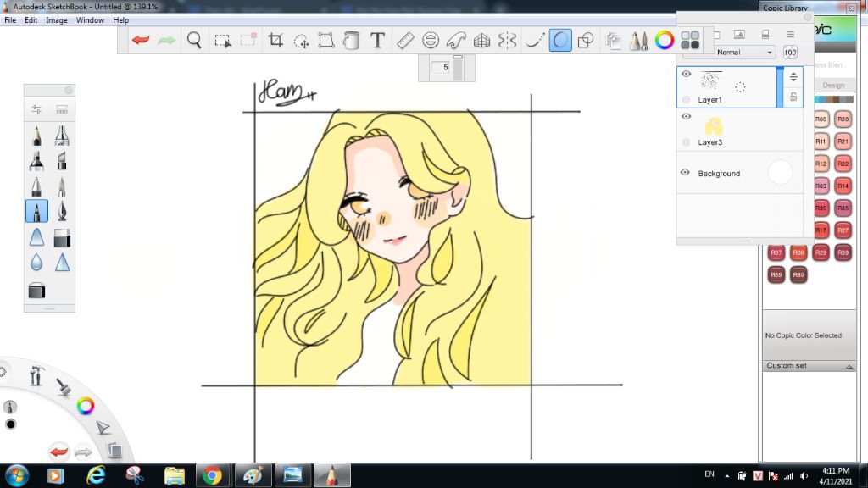868x488 pixels.
Task: Hide Layer3 with its eye icon
Action: pyautogui.click(x=687, y=116)
